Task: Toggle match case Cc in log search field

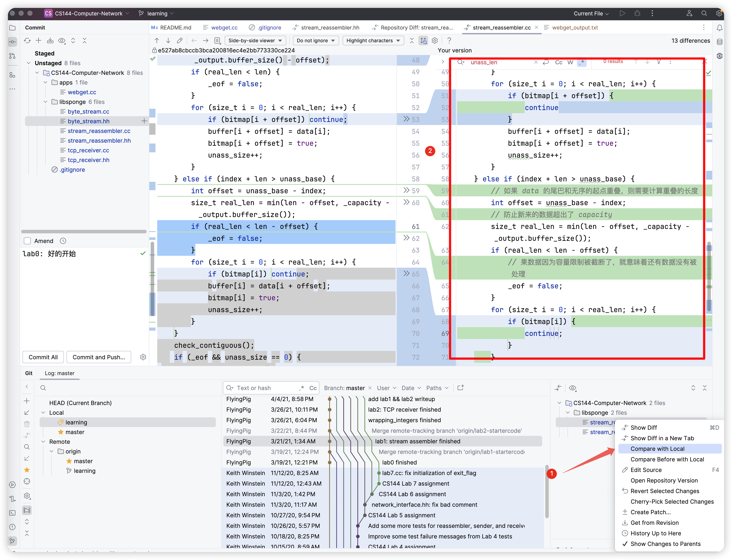Action: point(313,388)
